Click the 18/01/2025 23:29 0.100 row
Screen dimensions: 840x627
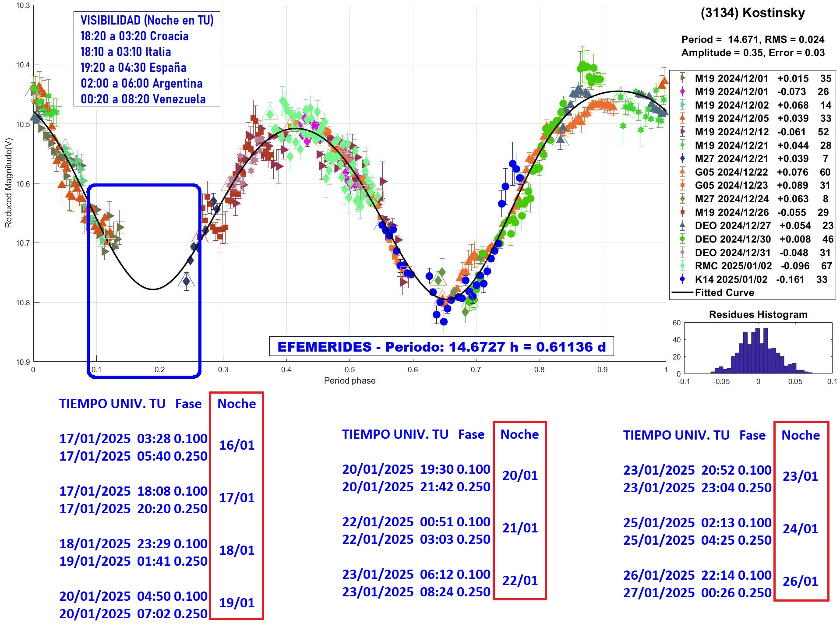134,543
